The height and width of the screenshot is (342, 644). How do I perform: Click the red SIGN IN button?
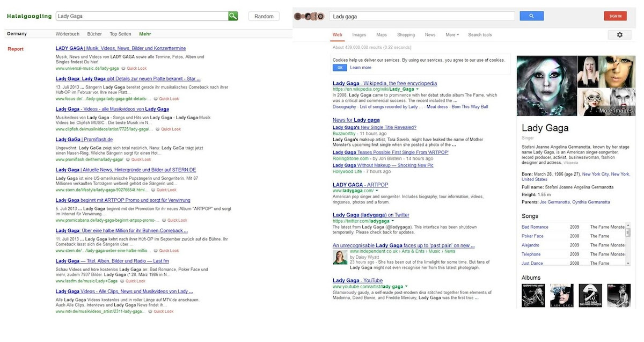click(616, 16)
